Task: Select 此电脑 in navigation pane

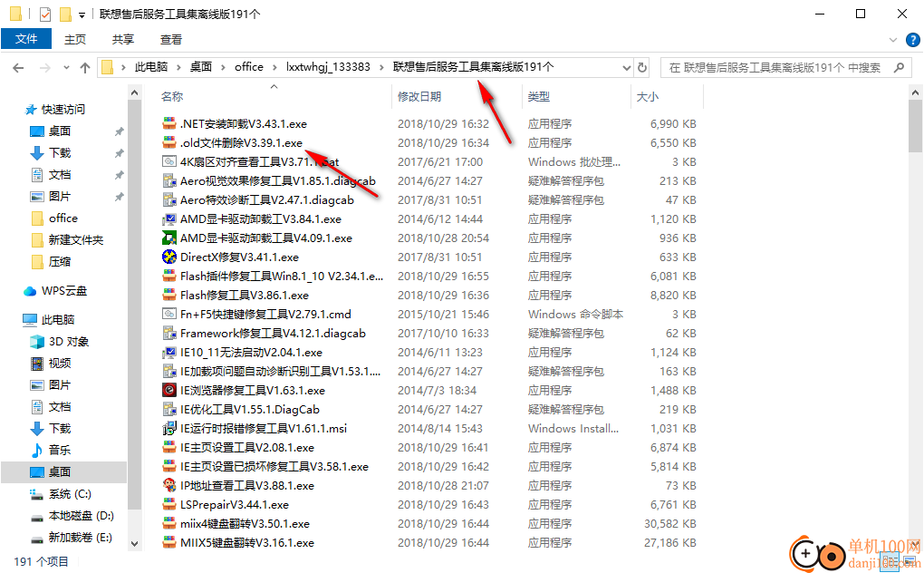Action: [58, 320]
